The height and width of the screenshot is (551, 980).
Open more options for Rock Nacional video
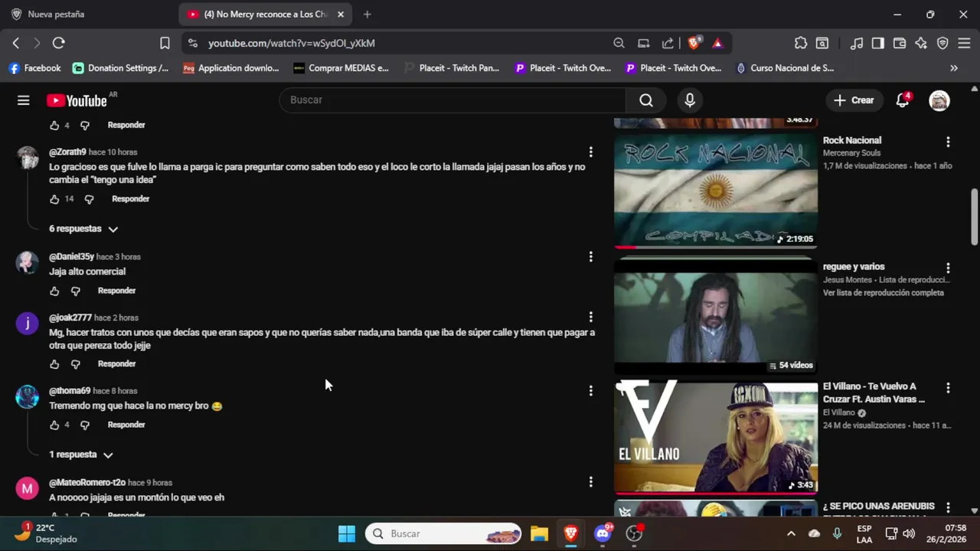tap(948, 142)
